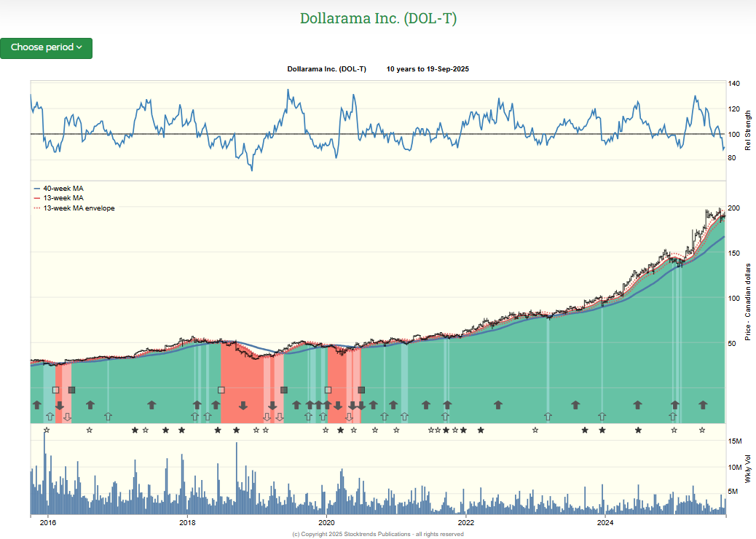Click the "Price - Canadian dollars" axis title
The height and width of the screenshot is (539, 756).
pos(748,302)
